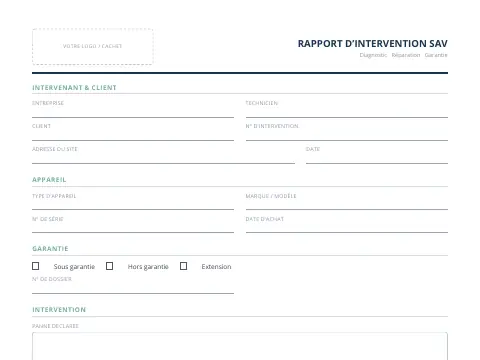The image size is (480, 360).
Task: Click the N° d'intervention field
Action: point(347,135)
